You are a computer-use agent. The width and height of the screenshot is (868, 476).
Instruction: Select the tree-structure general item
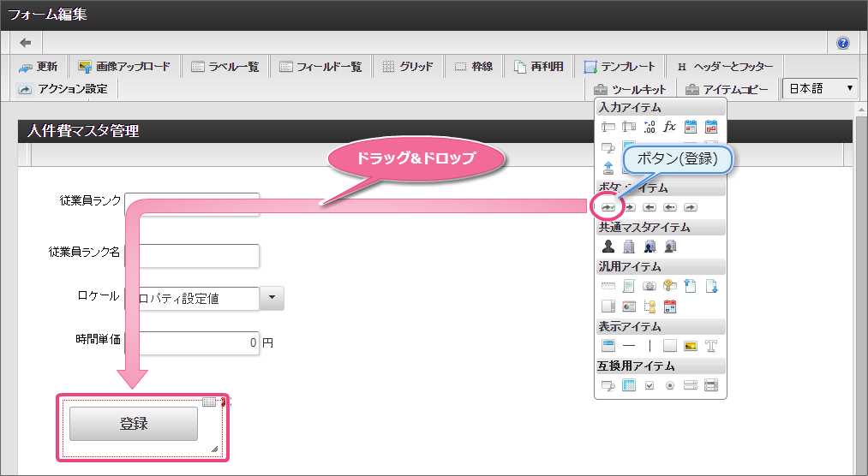pyautogui.click(x=650, y=306)
